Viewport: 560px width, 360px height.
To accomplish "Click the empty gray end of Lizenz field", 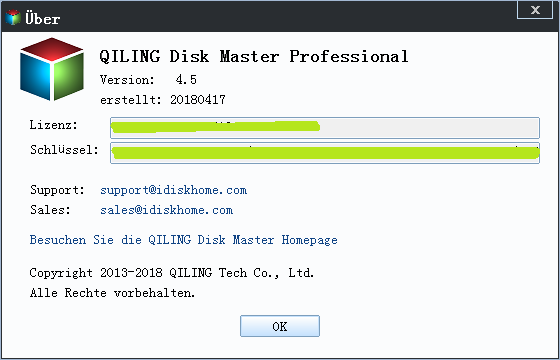I will click(x=429, y=128).
